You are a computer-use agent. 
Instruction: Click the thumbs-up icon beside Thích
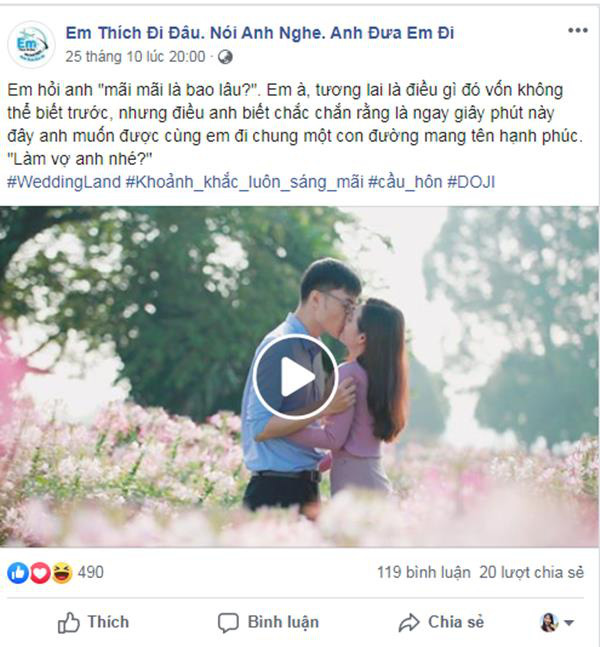(68, 622)
